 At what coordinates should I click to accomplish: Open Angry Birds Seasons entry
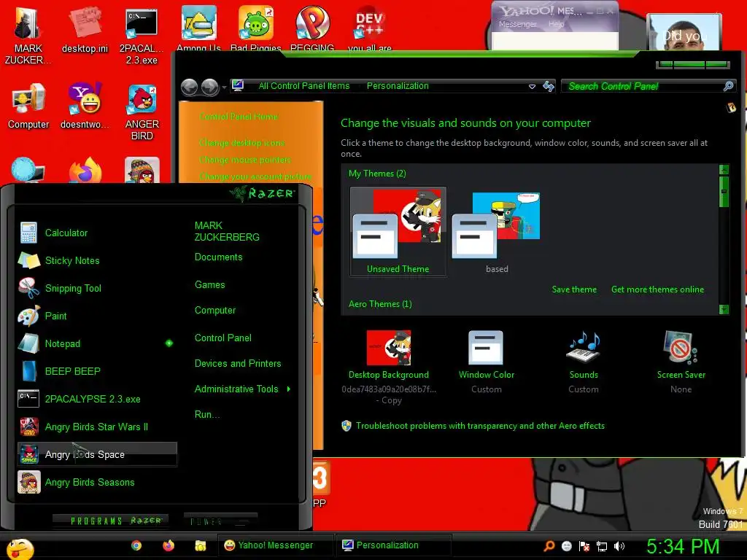pyautogui.click(x=97, y=482)
